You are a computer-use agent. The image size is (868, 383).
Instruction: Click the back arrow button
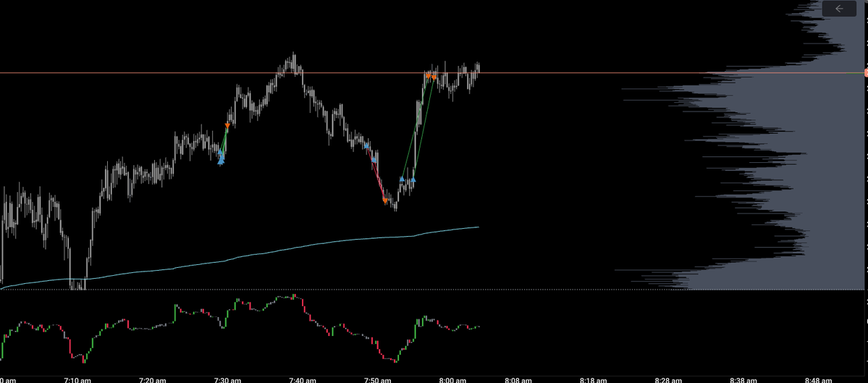838,8
